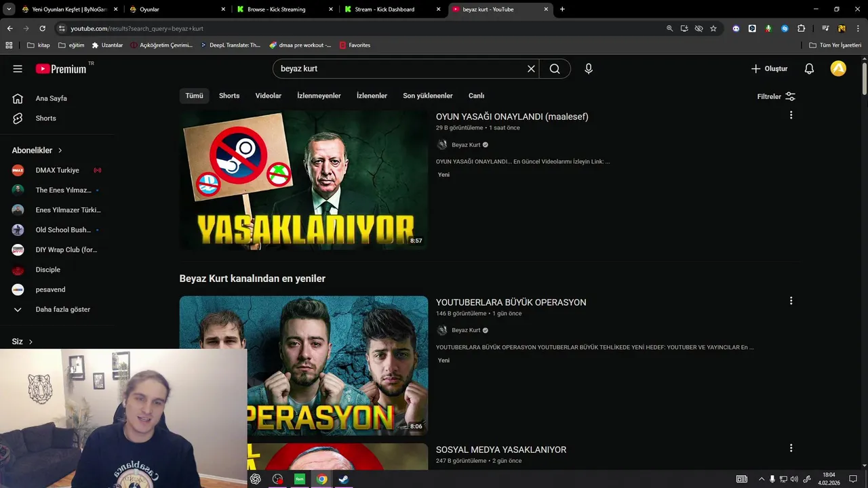Screen dimensions: 868x488
Task: Open the Chrome three-dot menu
Action: [x=857, y=28]
